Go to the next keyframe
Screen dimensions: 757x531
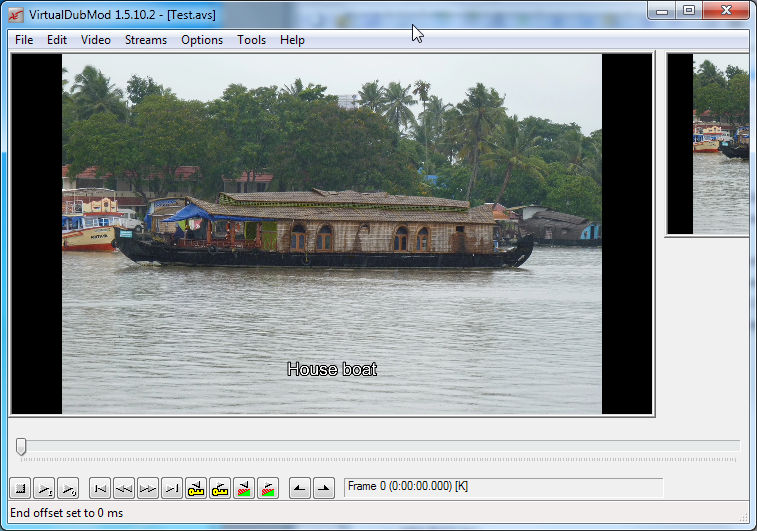(220, 489)
